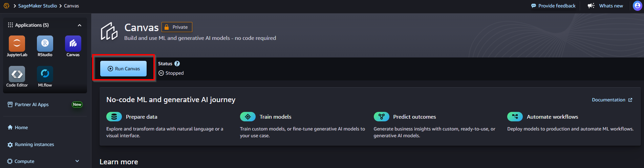This screenshot has height=168, width=644.
Task: Select the Canvas app icon in sidebar
Action: 73,44
